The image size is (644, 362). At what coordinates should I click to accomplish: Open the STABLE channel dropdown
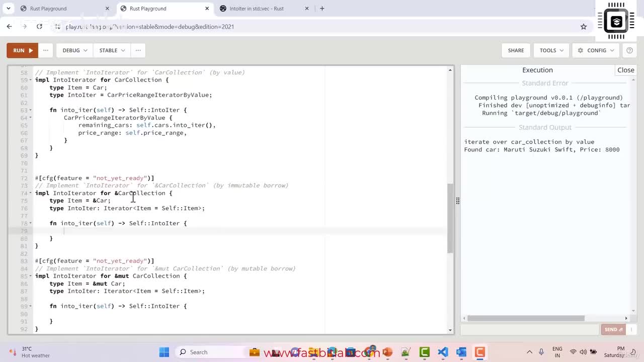[112, 50]
